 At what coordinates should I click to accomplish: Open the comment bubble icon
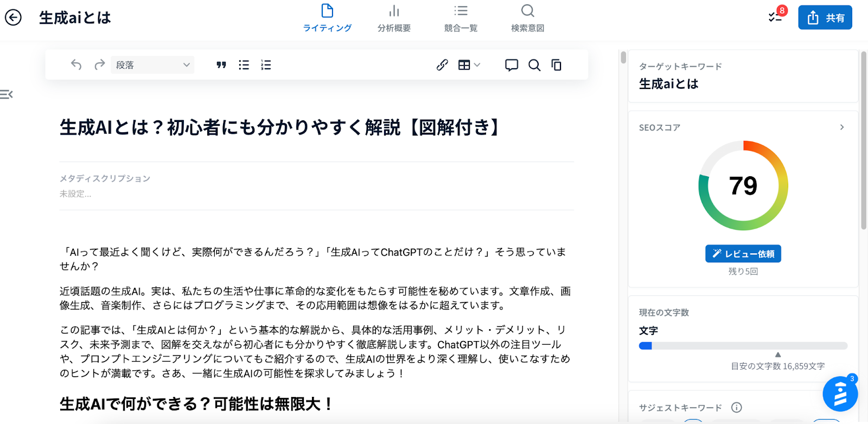pos(512,65)
